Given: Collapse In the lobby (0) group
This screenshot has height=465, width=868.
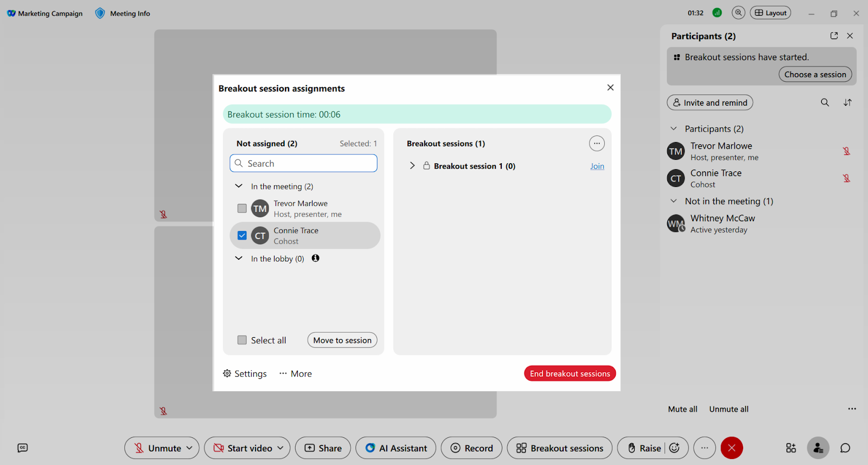Looking at the screenshot, I should click(239, 259).
